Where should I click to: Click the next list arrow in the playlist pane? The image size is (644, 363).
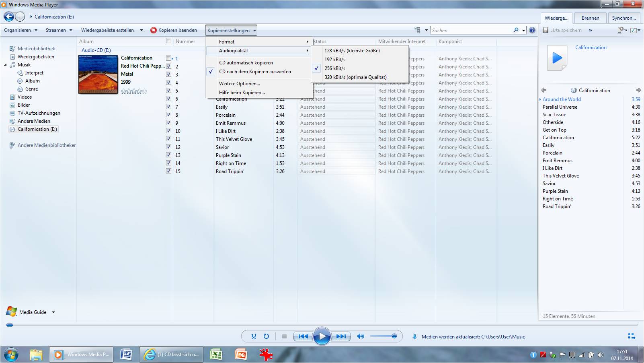(638, 90)
